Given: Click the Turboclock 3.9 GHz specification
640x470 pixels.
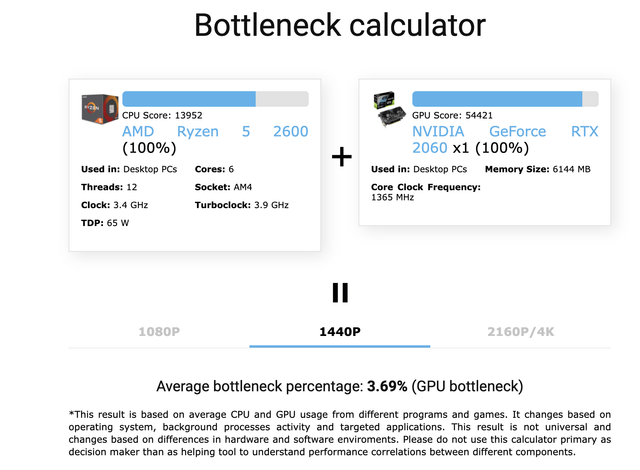Looking at the screenshot, I should tap(242, 205).
